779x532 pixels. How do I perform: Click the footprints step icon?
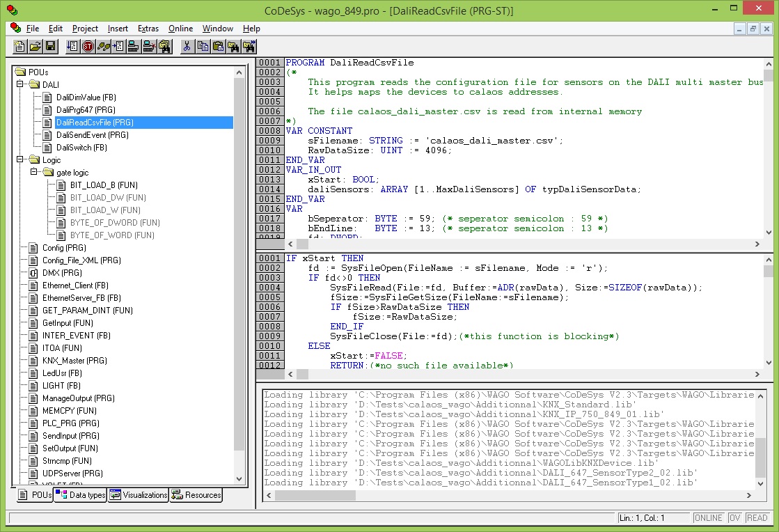tap(103, 47)
